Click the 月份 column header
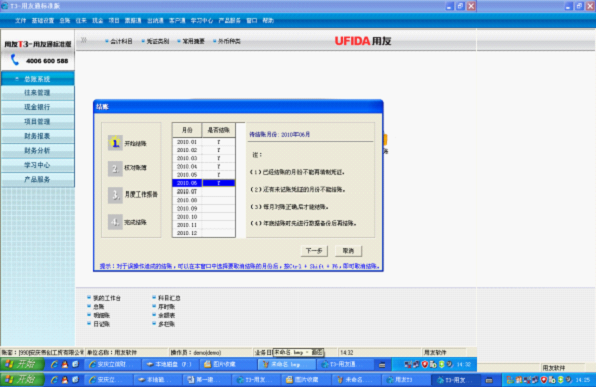 (187, 130)
